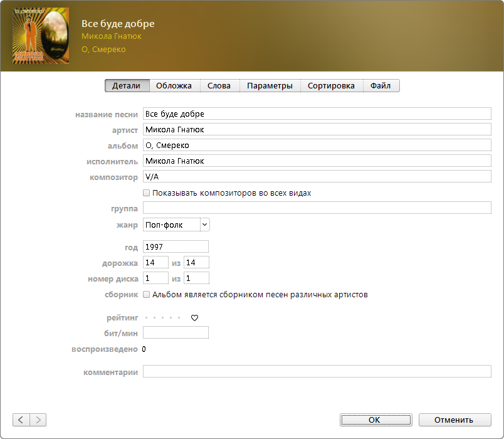Click the empty comments field

tap(317, 372)
